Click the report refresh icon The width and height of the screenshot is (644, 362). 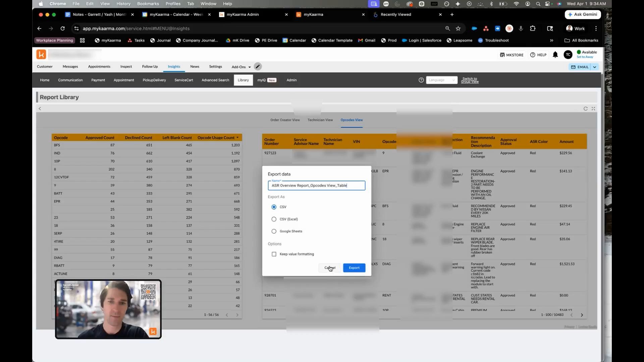[585, 109]
